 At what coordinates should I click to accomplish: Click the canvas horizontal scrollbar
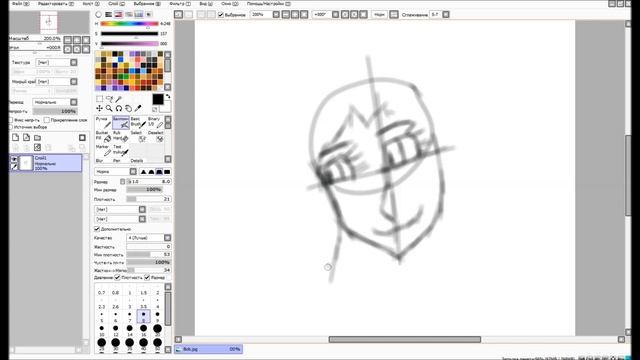(404, 340)
